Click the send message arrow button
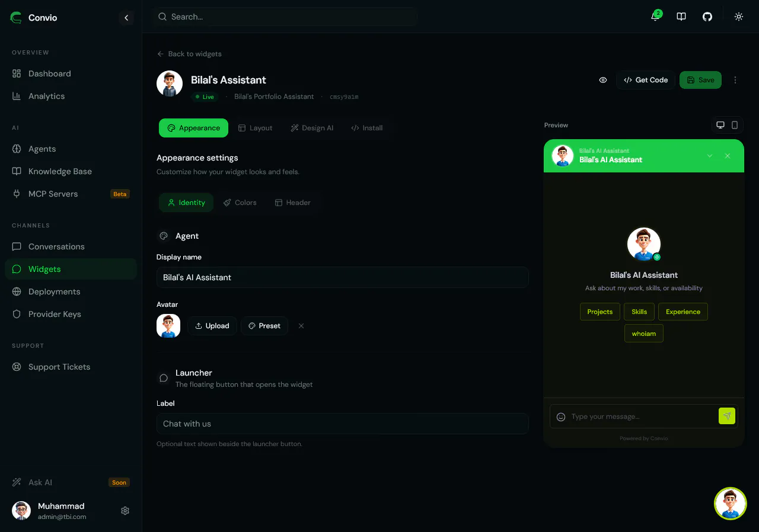 tap(727, 416)
